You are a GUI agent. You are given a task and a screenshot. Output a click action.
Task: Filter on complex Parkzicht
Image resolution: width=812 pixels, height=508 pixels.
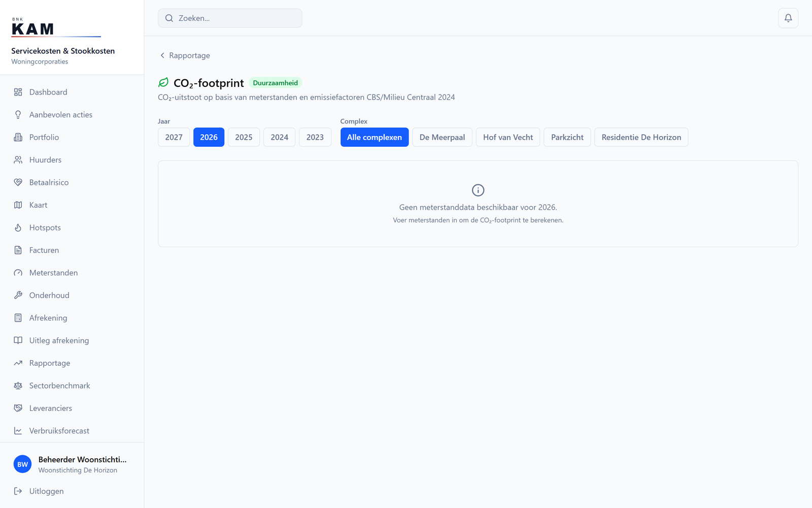(x=567, y=137)
